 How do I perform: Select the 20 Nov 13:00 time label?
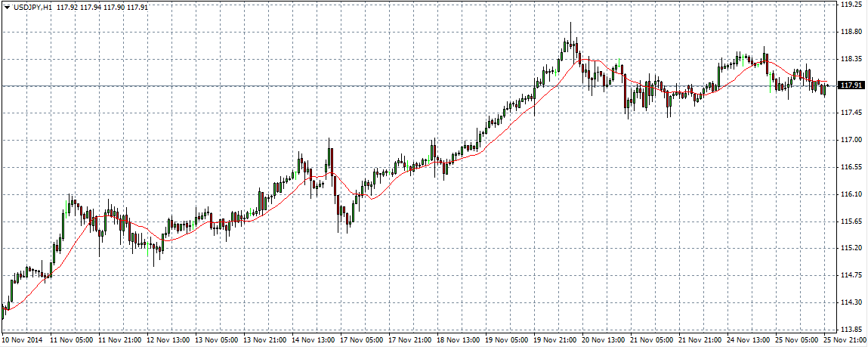[x=606, y=340]
